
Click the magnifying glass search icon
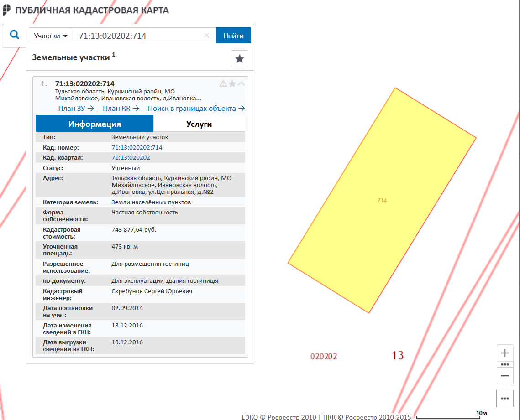click(15, 35)
